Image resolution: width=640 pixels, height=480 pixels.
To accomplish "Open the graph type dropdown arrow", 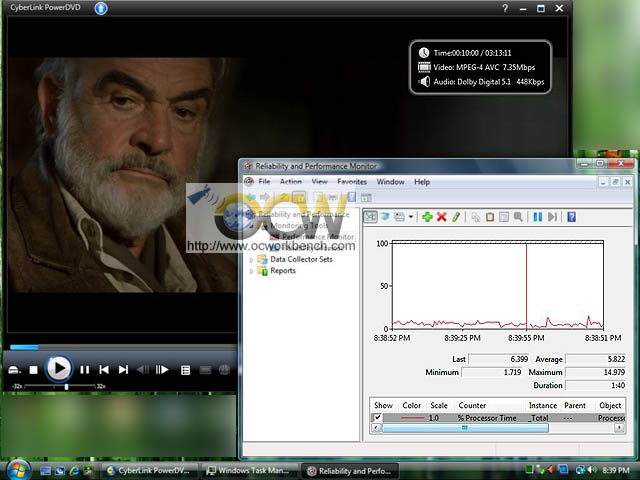I will [411, 217].
